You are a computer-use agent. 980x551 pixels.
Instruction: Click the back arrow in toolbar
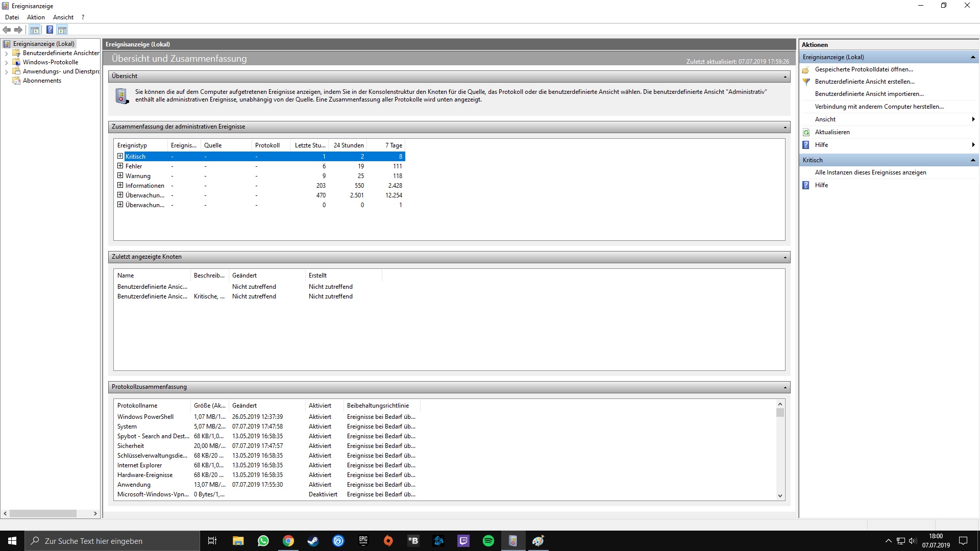7,30
